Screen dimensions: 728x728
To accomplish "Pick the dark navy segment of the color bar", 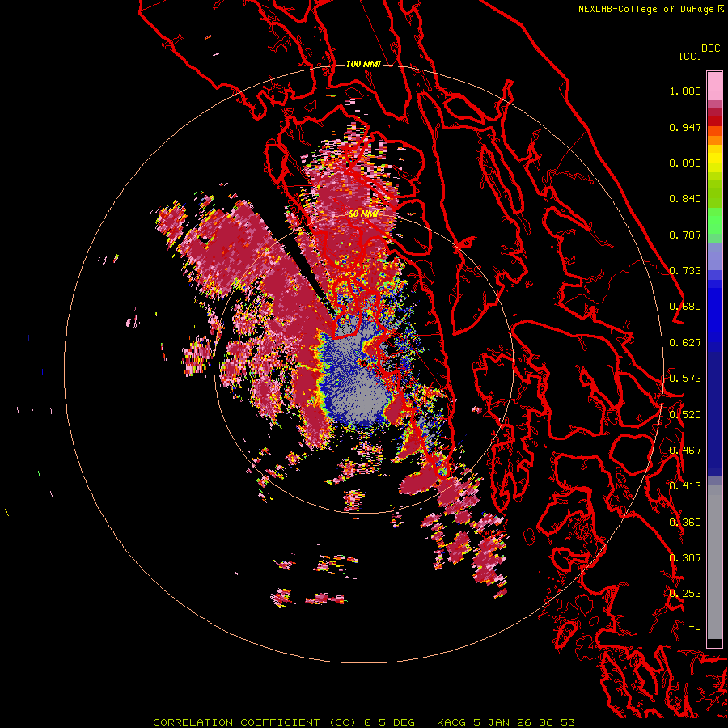I will coord(714,408).
